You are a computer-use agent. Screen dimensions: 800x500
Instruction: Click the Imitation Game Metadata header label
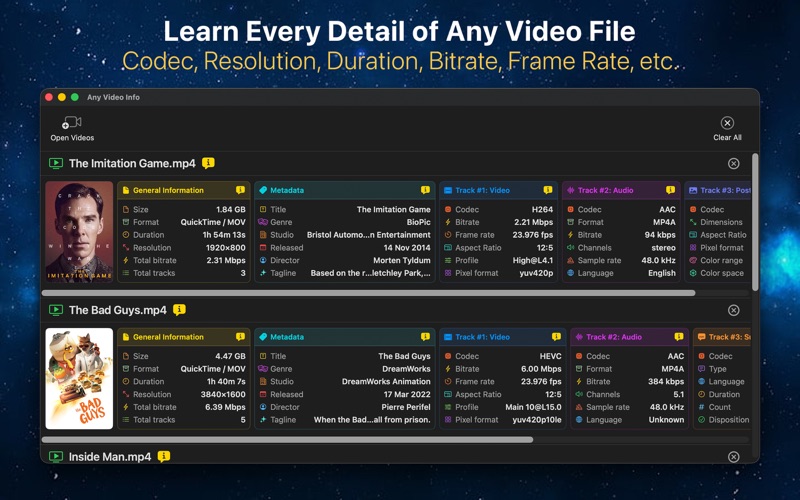pyautogui.click(x=287, y=190)
